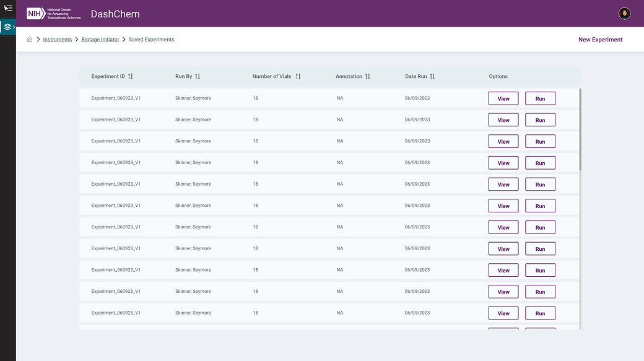Open Biotage Initiator breadcrumb link
The width and height of the screenshot is (644, 361).
click(x=100, y=40)
